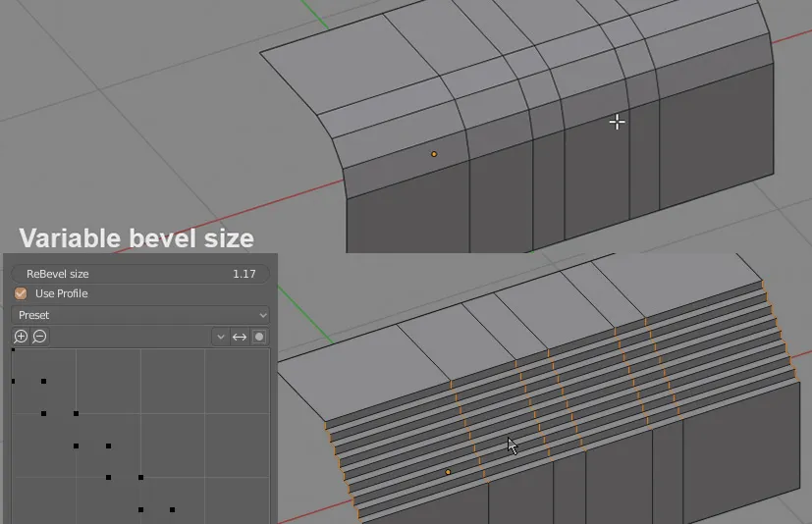The height and width of the screenshot is (524, 812).
Task: Click the zoom in icon of profile editor
Action: tap(21, 337)
